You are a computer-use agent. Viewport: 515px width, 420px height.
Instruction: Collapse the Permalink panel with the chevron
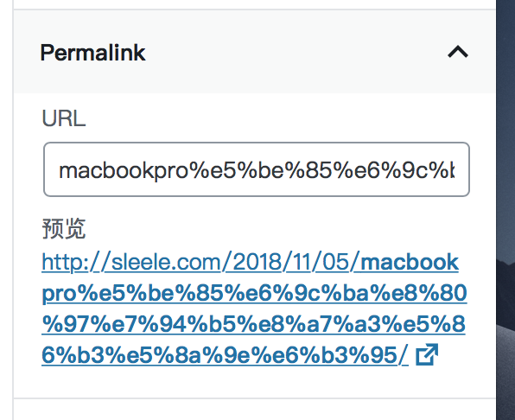458,52
